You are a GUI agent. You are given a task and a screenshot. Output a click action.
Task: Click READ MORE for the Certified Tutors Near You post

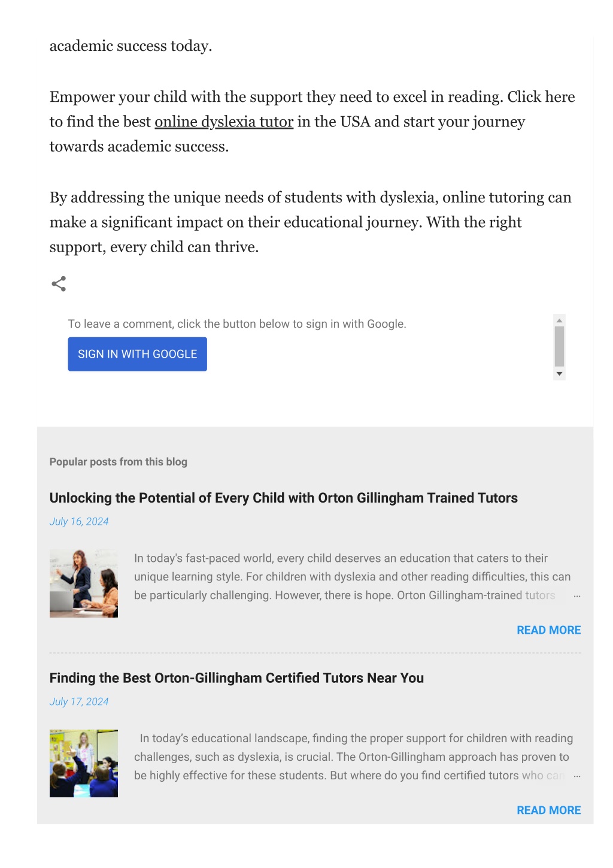pos(549,810)
